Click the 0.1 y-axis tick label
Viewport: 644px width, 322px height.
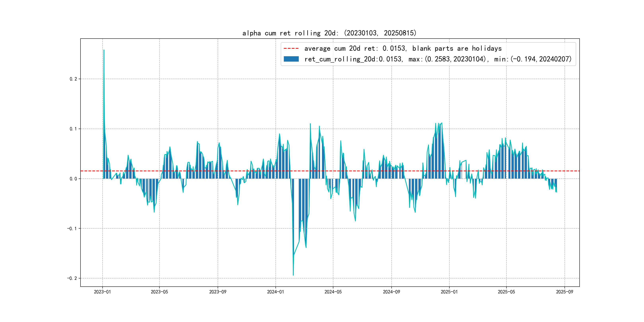pos(73,129)
